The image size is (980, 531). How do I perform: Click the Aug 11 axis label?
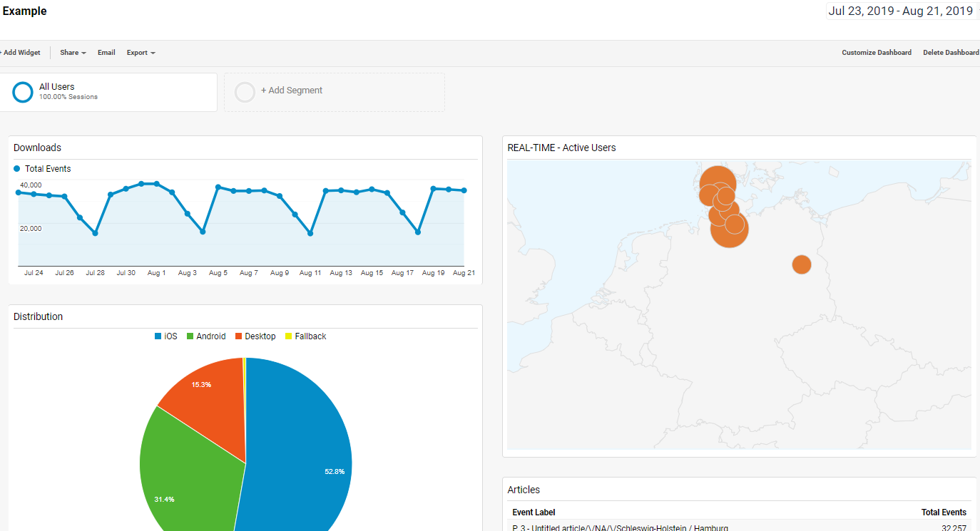(x=310, y=273)
